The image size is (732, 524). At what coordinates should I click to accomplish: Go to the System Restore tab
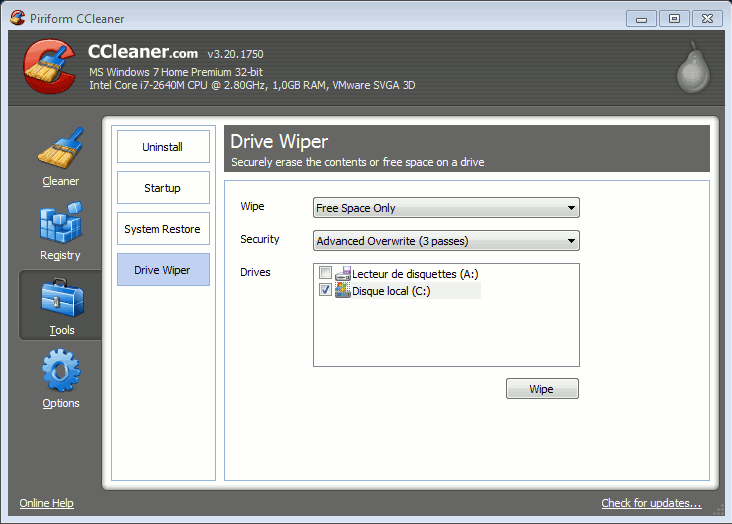click(163, 229)
